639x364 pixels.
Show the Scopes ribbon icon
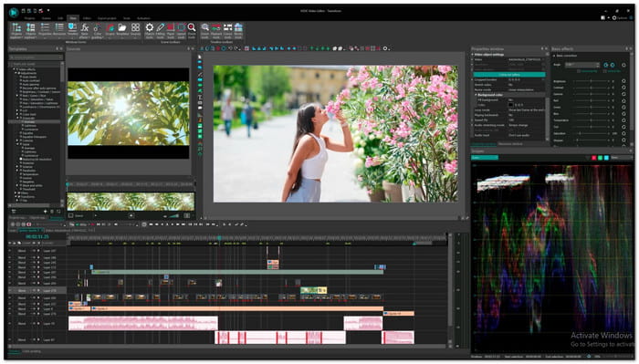[110, 30]
